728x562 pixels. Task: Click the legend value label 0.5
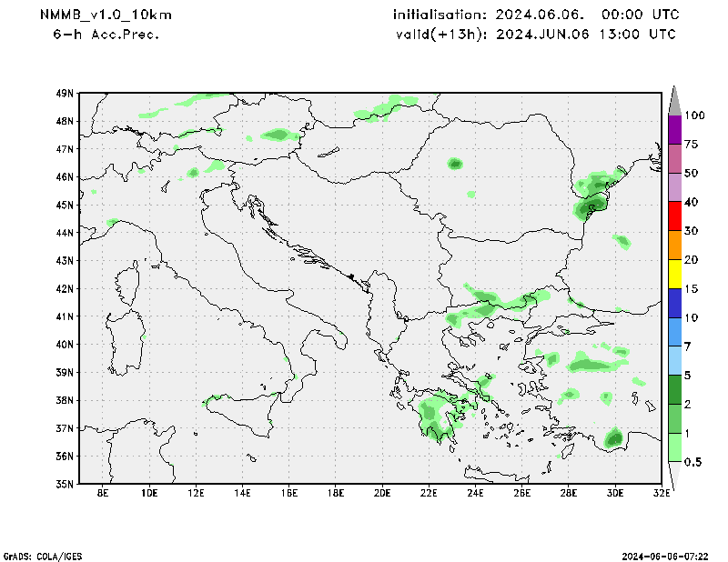(693, 462)
